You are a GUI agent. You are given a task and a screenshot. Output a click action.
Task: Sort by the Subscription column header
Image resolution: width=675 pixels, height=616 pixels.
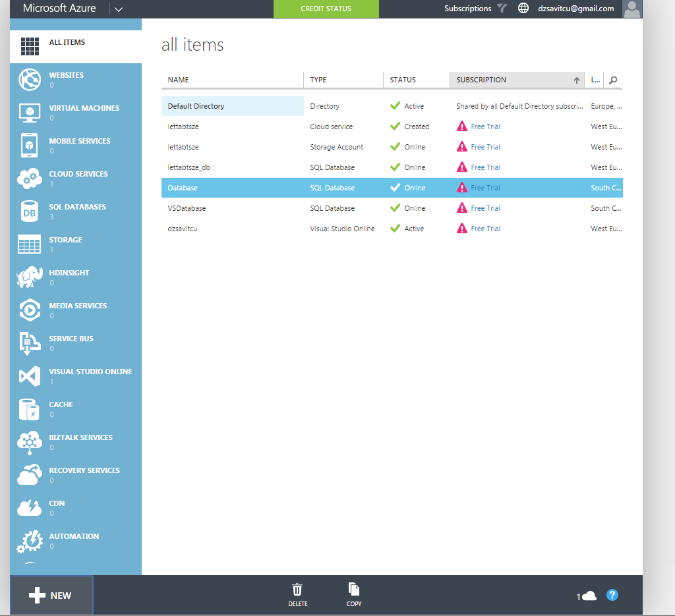tap(517, 80)
